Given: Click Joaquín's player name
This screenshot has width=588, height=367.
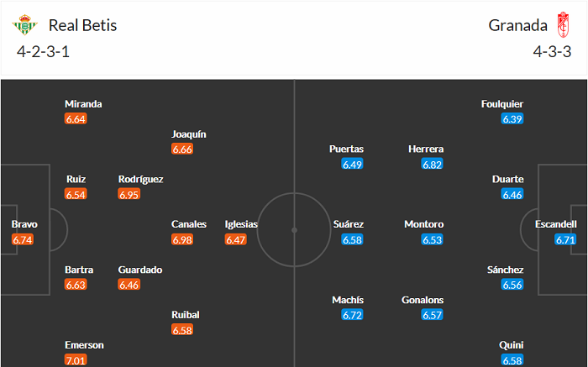Looking at the screenshot, I should click(189, 134).
